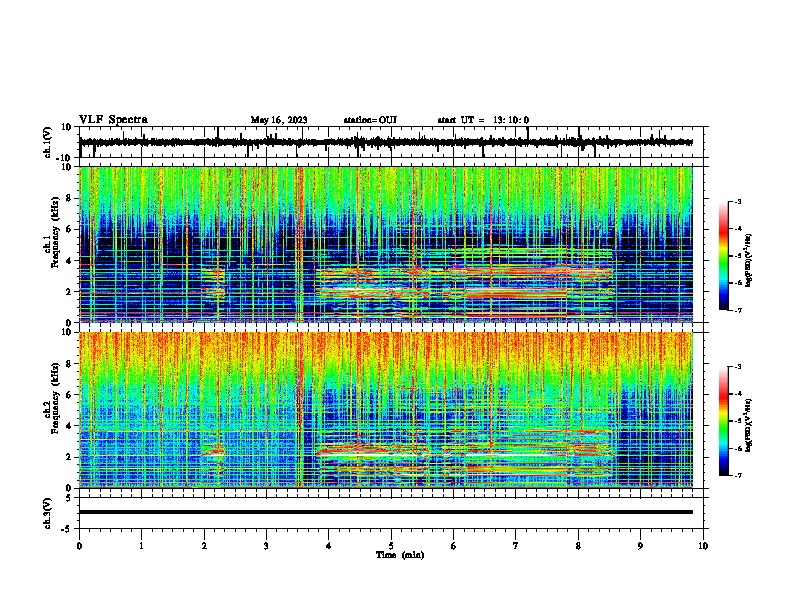Click ch.1 'Frequency (kHz)' axis label
This screenshot has height=612, width=792.
click(x=55, y=232)
